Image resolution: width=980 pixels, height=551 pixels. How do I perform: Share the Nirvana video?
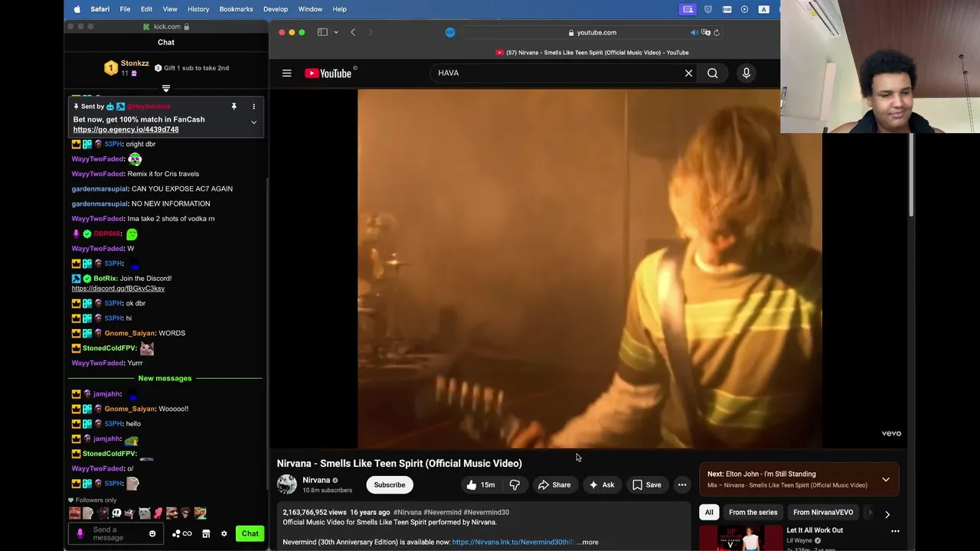point(554,484)
